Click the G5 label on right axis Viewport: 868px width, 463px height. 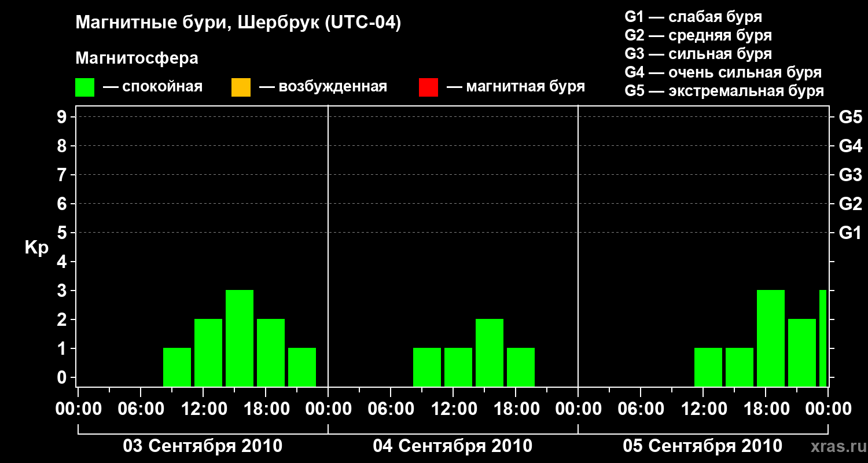850,117
